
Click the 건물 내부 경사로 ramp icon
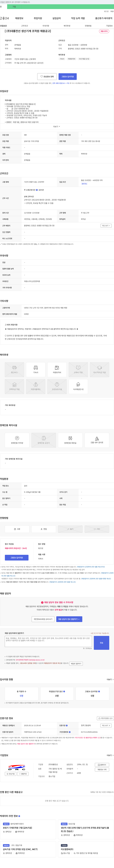point(97,440)
